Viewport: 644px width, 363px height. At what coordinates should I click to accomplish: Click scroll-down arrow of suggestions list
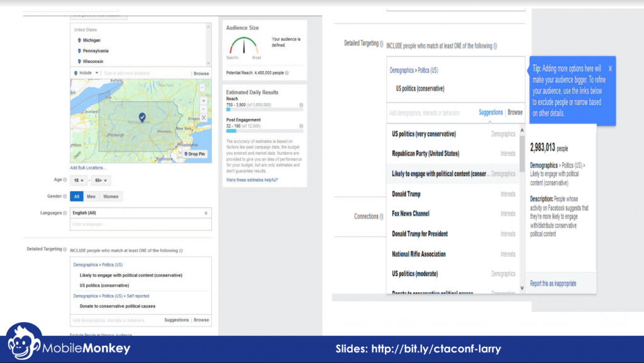tap(522, 288)
